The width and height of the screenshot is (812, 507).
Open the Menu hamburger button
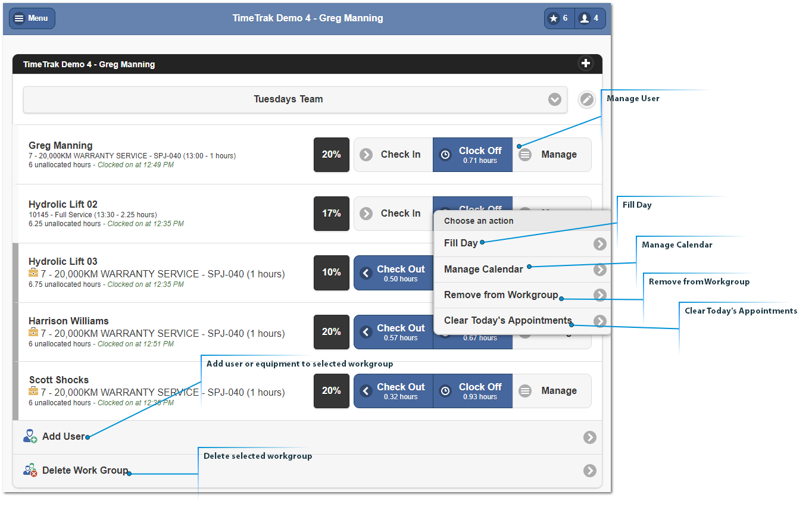[x=32, y=18]
